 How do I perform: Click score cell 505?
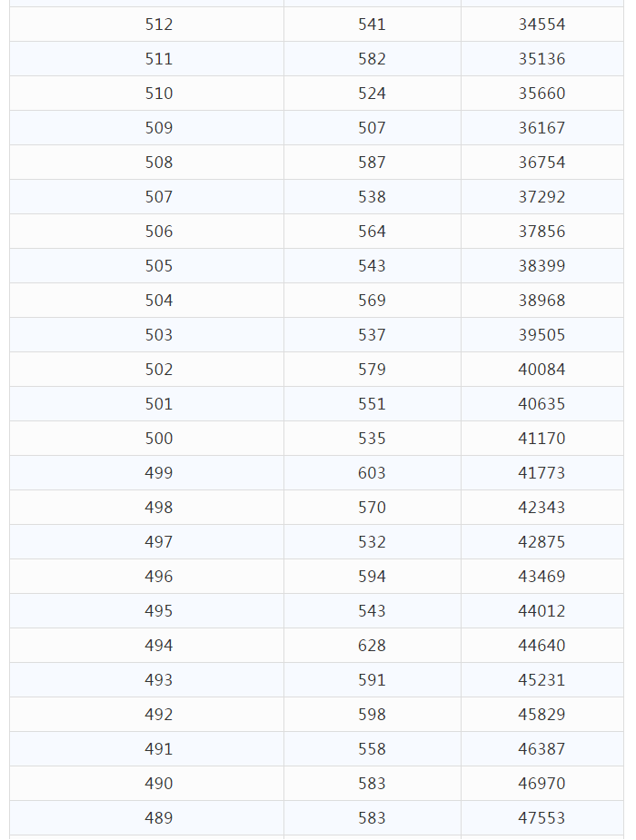click(159, 266)
